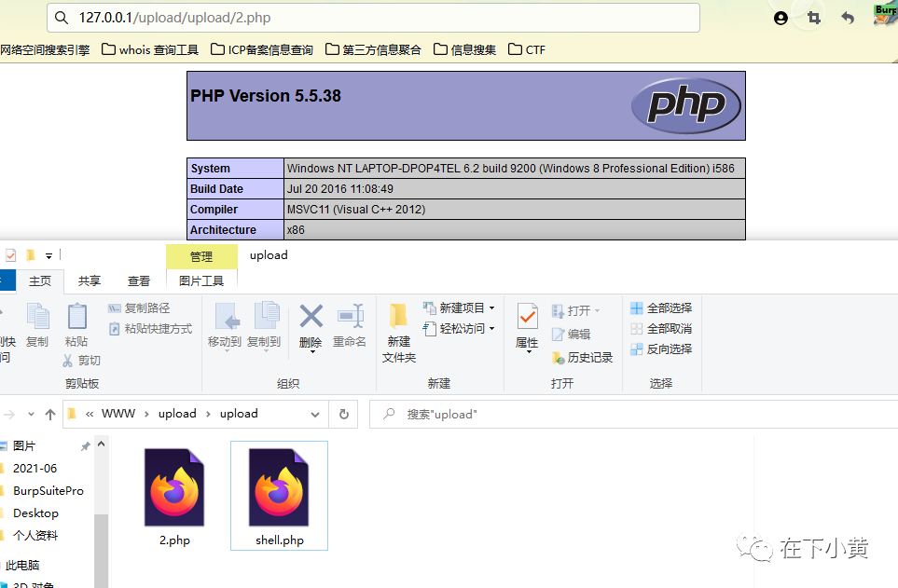This screenshot has height=588, width=898.
Task: Click the 移动到 move-to button
Action: click(x=225, y=325)
